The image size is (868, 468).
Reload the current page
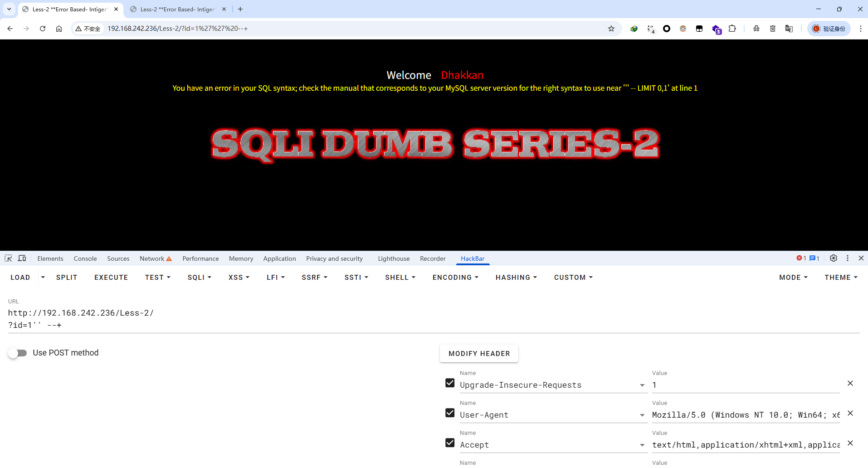[43, 29]
